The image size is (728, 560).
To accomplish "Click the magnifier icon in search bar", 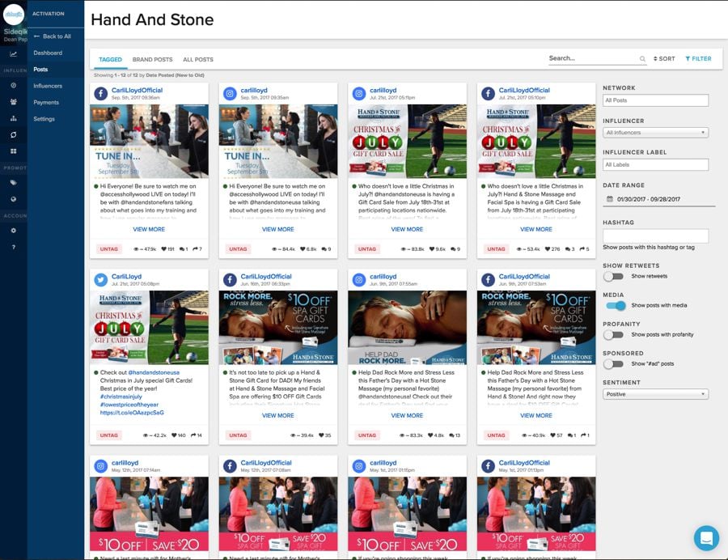I will point(642,59).
